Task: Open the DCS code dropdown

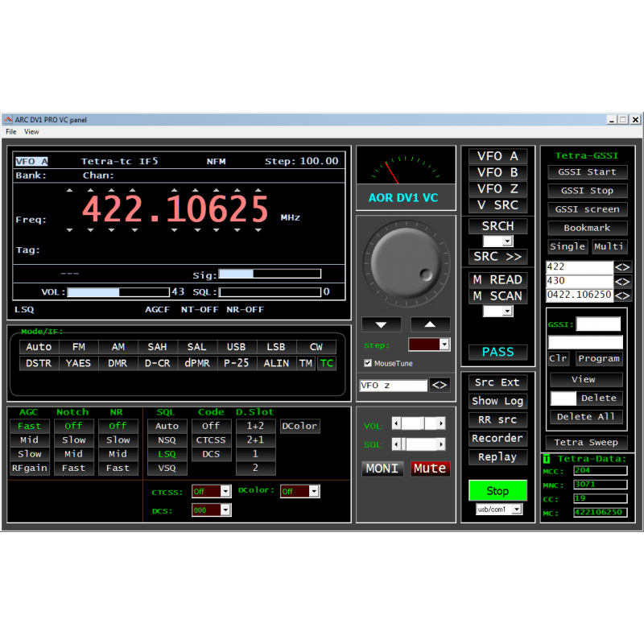Action: click(225, 510)
